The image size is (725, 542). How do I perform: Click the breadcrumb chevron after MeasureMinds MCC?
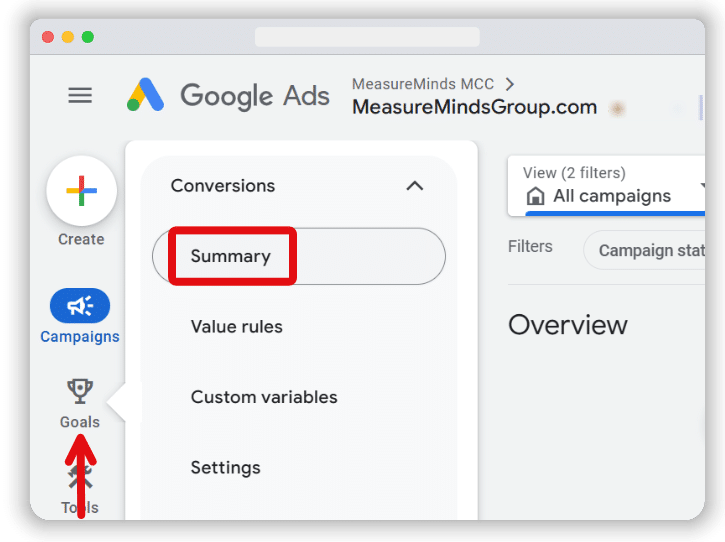[510, 84]
